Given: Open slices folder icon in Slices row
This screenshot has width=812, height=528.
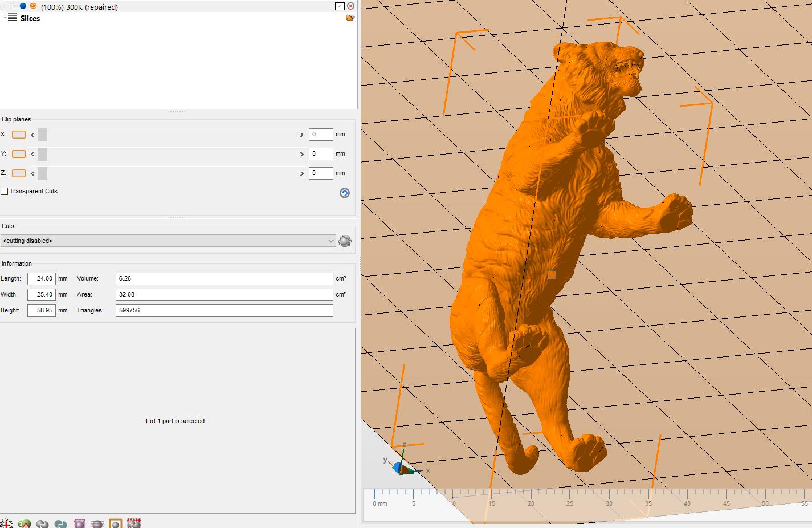Looking at the screenshot, I should point(350,18).
